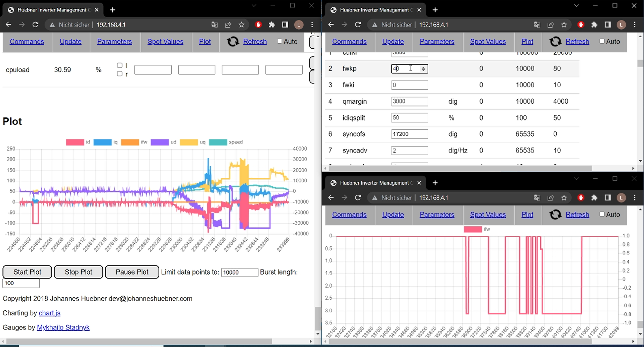Click the Limit data points input field
This screenshot has width=644, height=347.
pyautogui.click(x=239, y=272)
